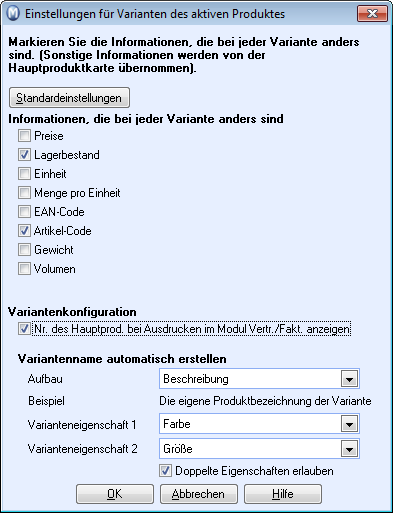Open the Hilfe button

pos(283,494)
